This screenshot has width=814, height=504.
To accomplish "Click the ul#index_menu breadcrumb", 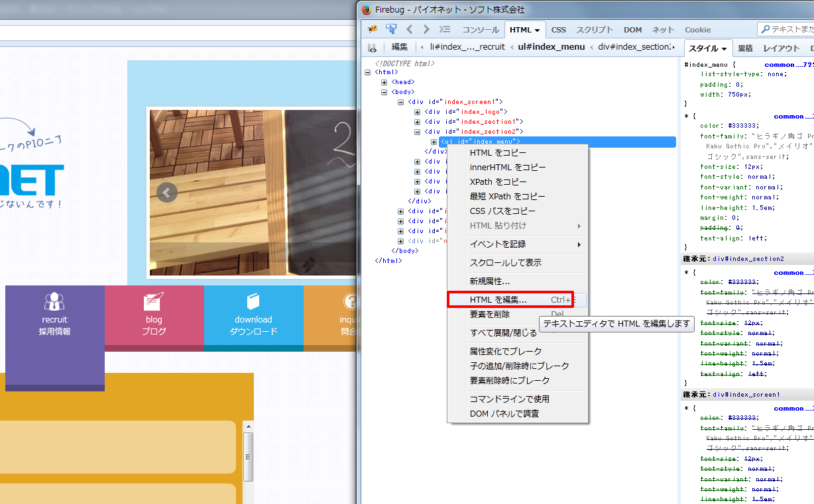I will pyautogui.click(x=552, y=47).
